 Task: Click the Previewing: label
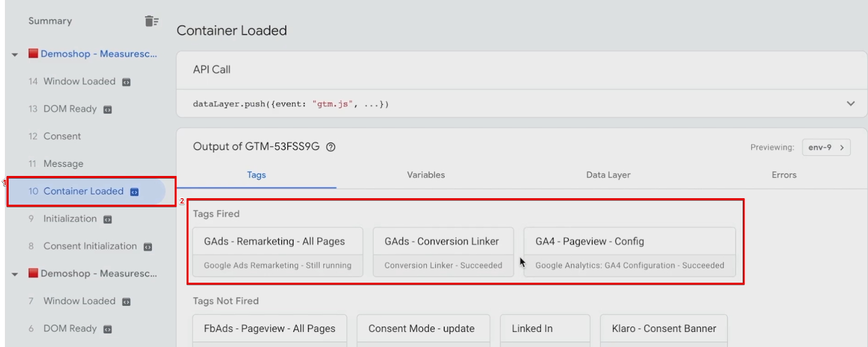[x=772, y=147]
